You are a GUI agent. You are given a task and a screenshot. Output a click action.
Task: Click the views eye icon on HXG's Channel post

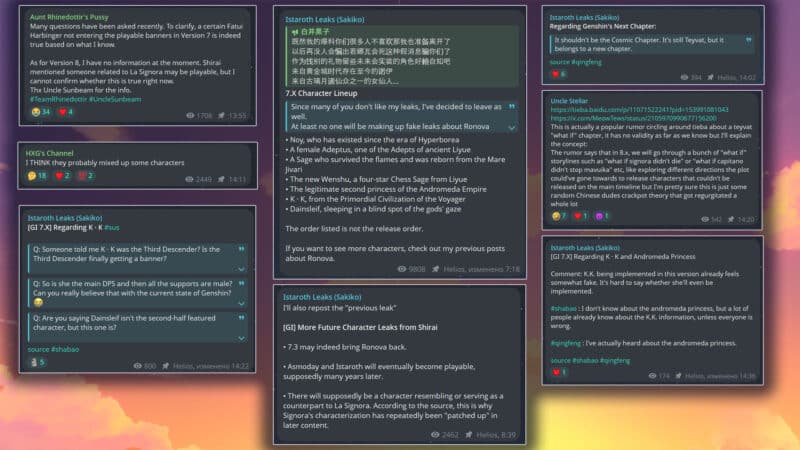pos(189,179)
